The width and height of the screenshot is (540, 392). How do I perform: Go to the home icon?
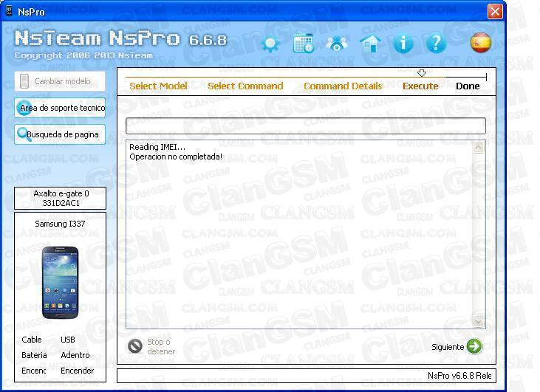pyautogui.click(x=370, y=44)
